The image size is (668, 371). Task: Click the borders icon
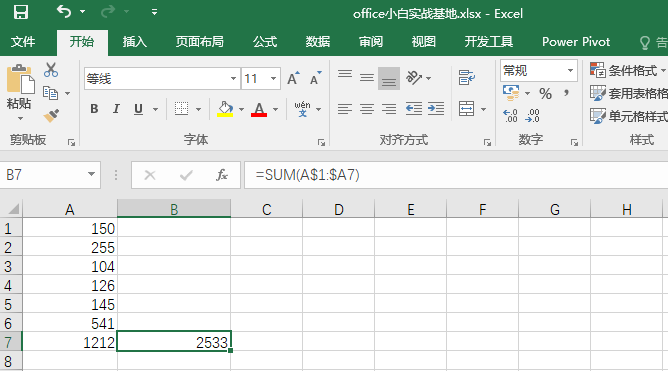tap(181, 109)
